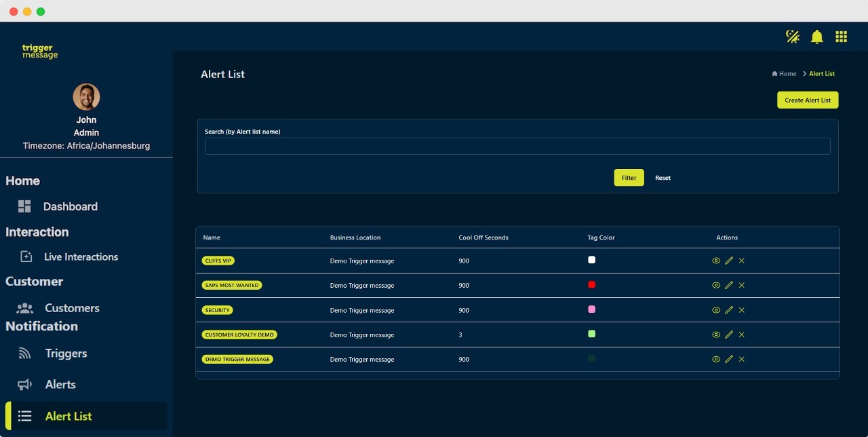This screenshot has height=437, width=868.
Task: Open Dashboard from the sidebar
Action: pos(70,206)
